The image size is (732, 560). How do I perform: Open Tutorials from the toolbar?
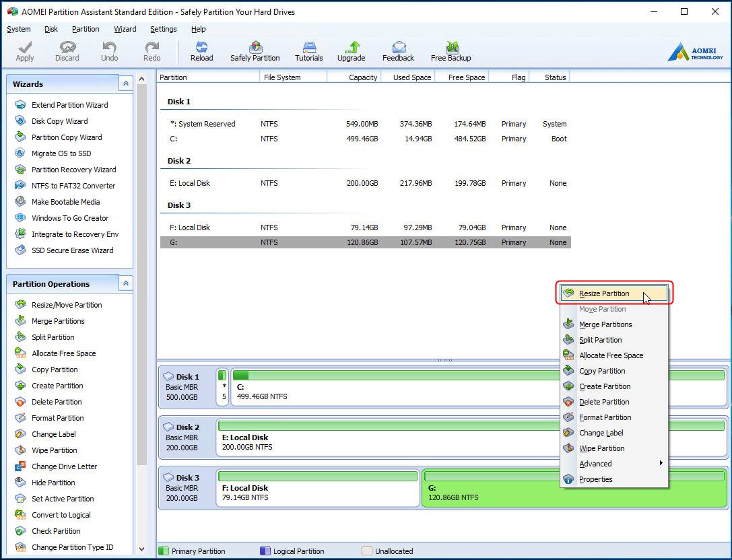pos(308,51)
